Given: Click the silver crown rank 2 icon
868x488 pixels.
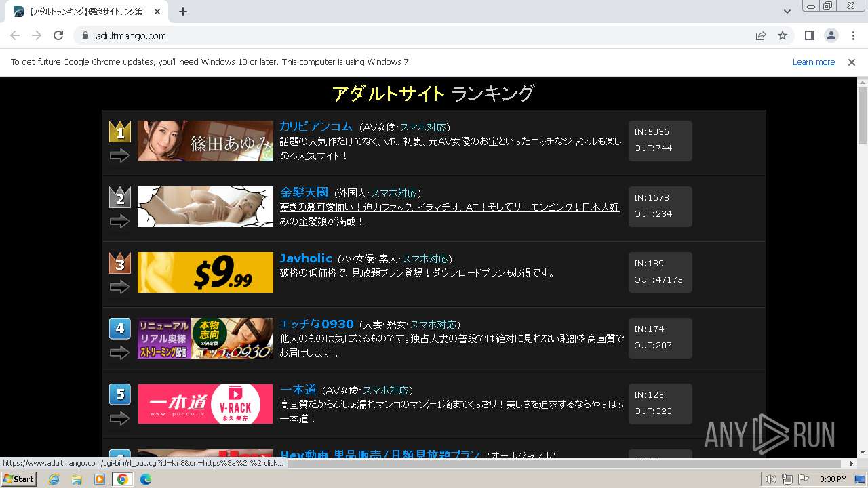Looking at the screenshot, I should pyautogui.click(x=120, y=197).
